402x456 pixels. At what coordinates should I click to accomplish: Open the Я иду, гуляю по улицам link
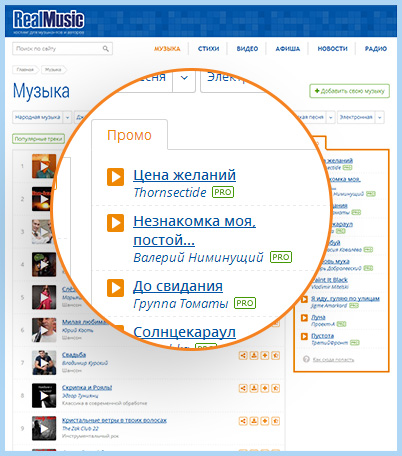pyautogui.click(x=345, y=298)
